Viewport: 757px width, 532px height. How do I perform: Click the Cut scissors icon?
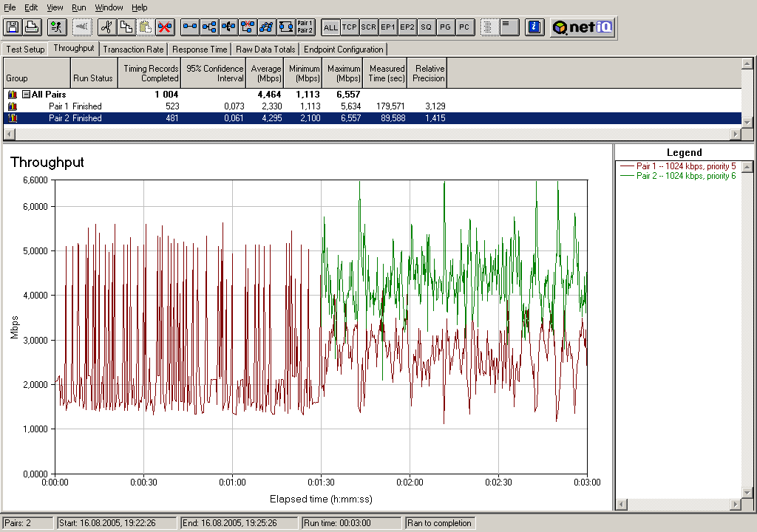[106, 27]
